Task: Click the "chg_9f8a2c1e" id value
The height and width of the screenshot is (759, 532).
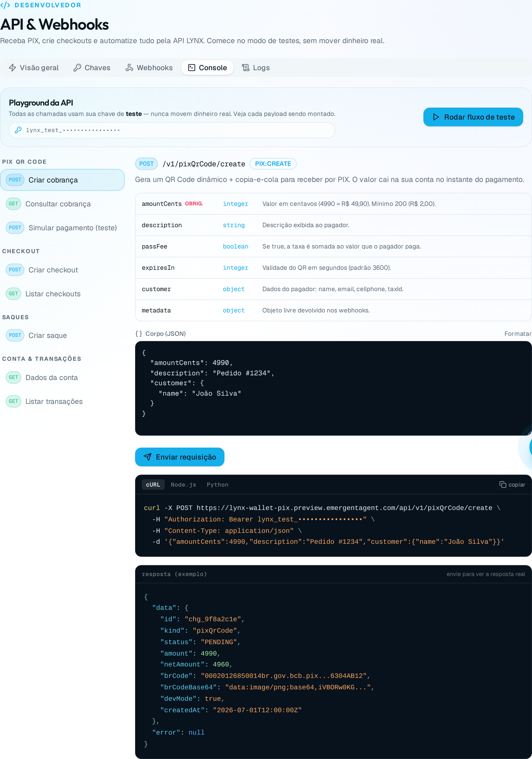Action: (213, 619)
